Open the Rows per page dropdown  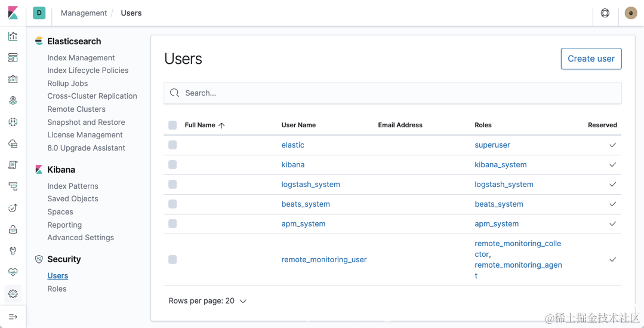point(207,301)
